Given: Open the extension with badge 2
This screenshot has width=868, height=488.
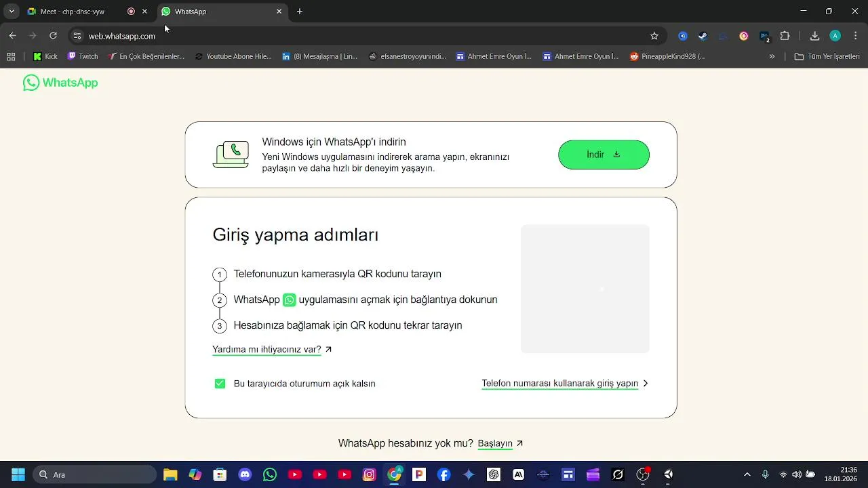Looking at the screenshot, I should [x=764, y=36].
